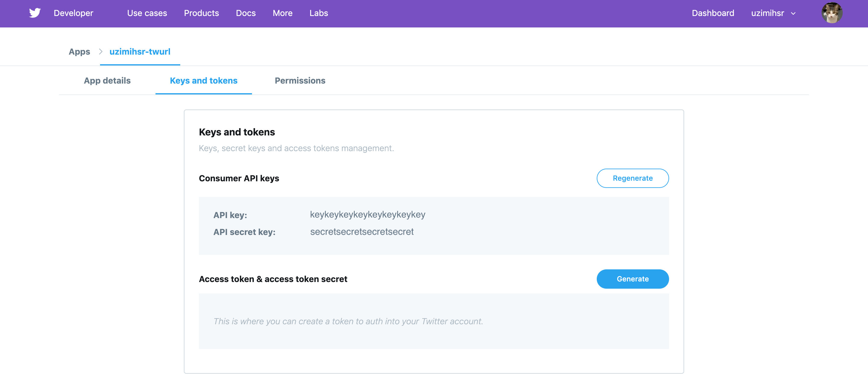Click the 'API key:' label

(x=230, y=215)
